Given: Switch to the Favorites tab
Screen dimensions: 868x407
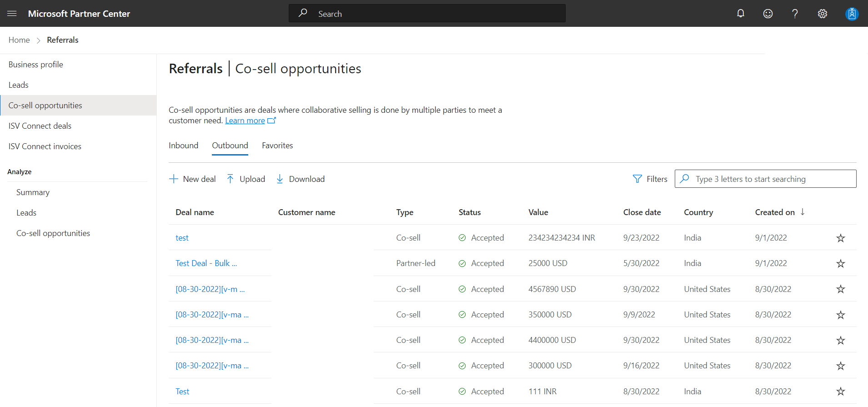Looking at the screenshot, I should click(277, 146).
